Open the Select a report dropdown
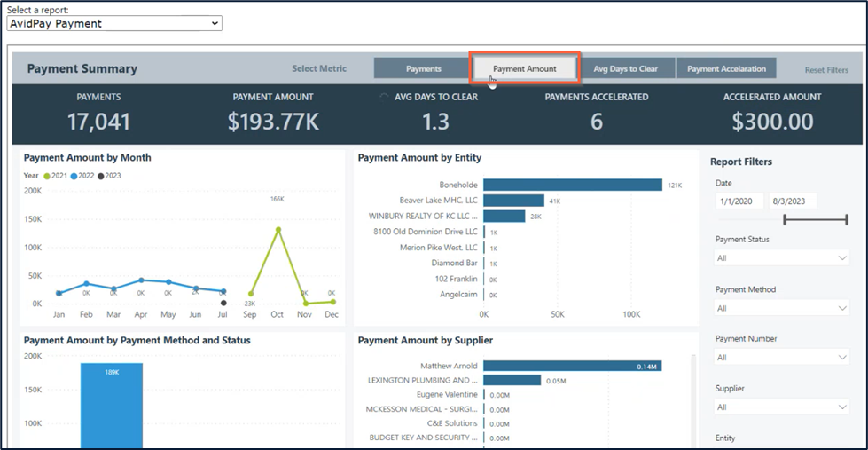Screen dimensions: 868x450 point(114,23)
